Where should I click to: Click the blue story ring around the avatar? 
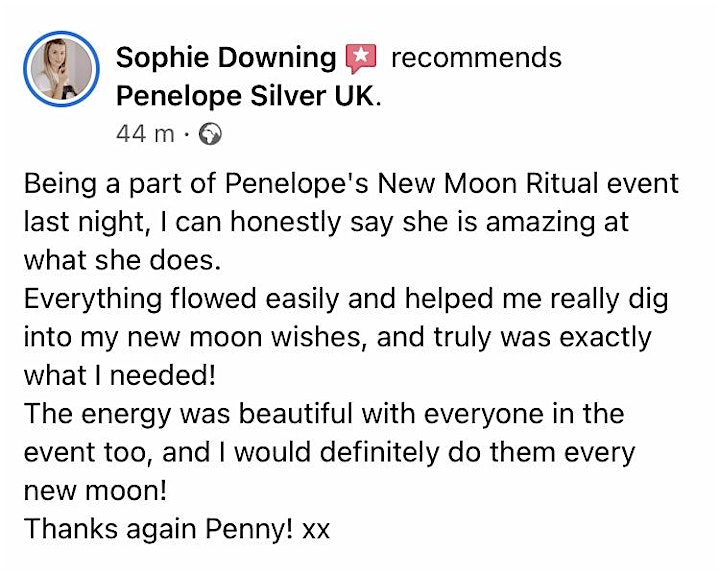62,69
